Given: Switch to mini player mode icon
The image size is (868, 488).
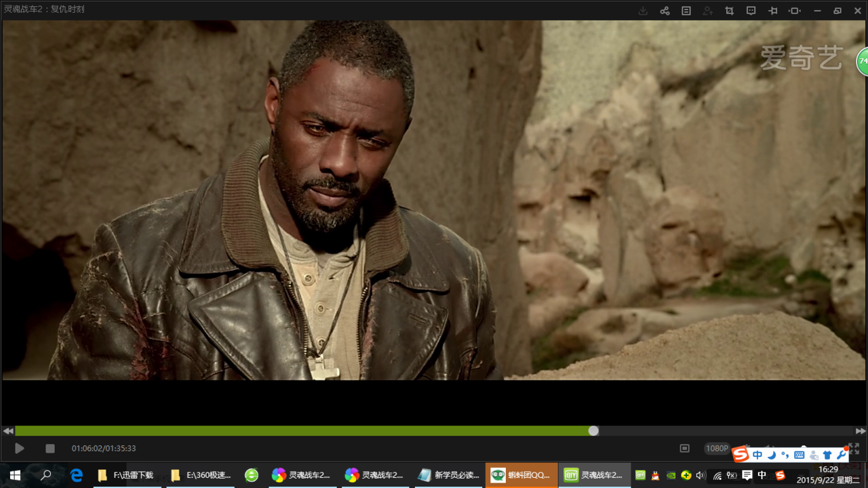Looking at the screenshot, I should pos(795,11).
